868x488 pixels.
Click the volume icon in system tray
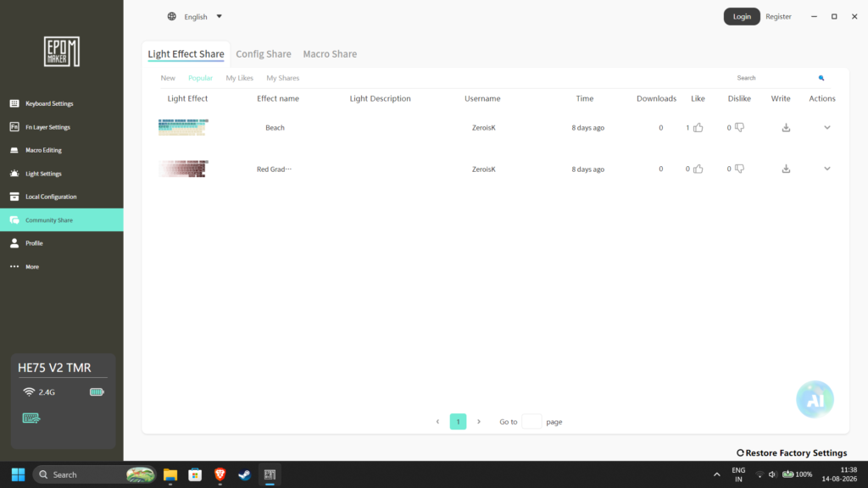click(x=773, y=474)
